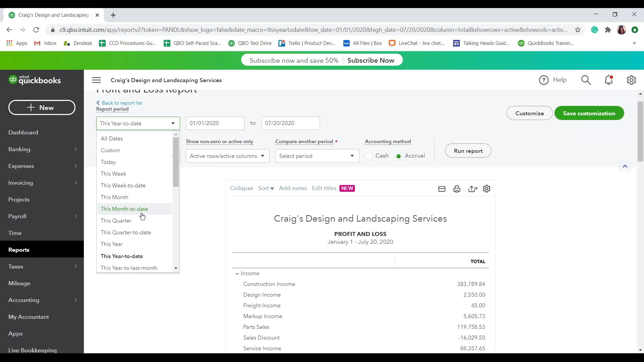Open Compare another period dropdown

pos(317,156)
